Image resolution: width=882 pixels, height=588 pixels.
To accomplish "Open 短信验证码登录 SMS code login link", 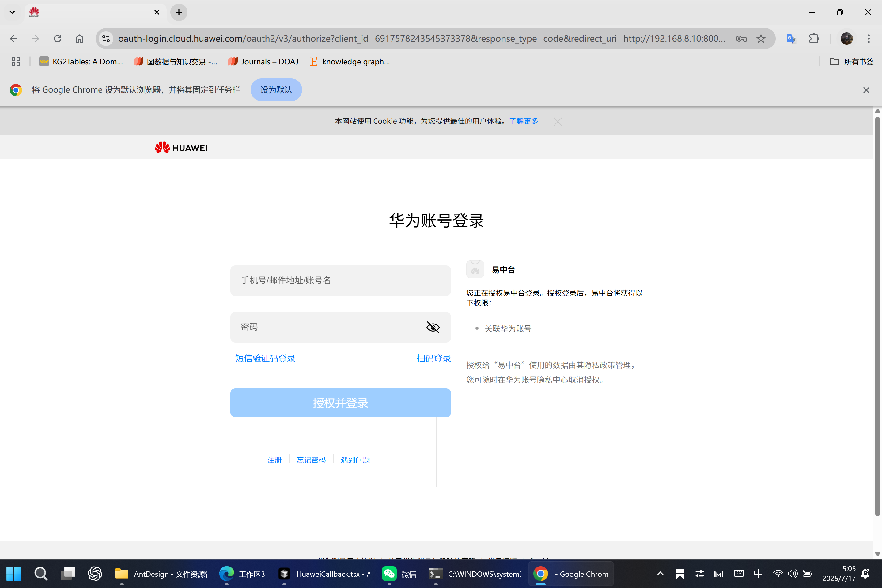I will coord(265,358).
